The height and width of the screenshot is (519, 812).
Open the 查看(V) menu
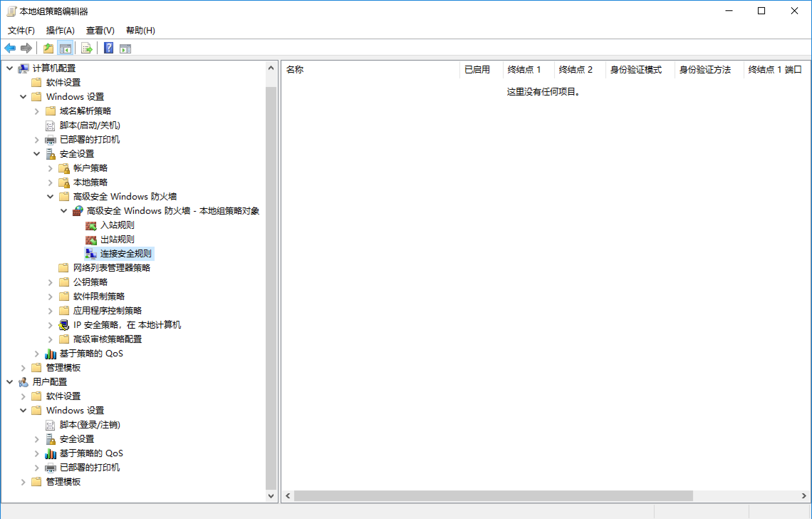coord(100,31)
